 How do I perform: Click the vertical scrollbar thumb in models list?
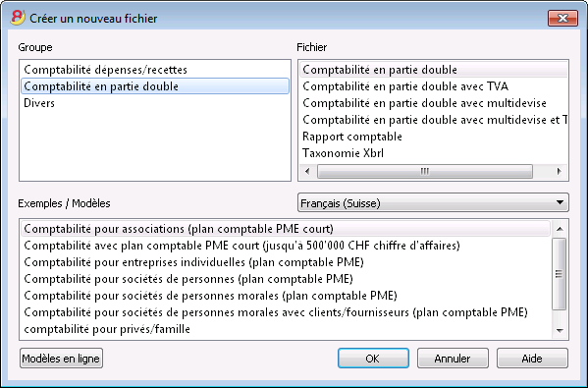pos(560,274)
